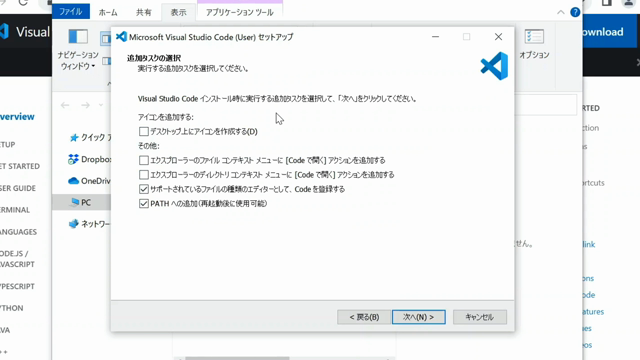Close the VS Code setup dialog

click(498, 37)
